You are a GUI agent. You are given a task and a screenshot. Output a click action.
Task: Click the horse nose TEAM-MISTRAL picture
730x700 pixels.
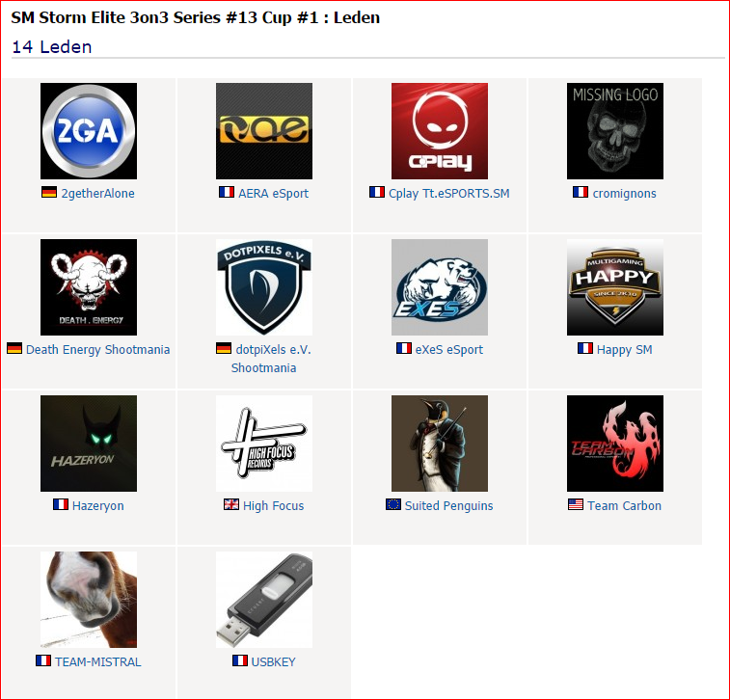point(89,600)
